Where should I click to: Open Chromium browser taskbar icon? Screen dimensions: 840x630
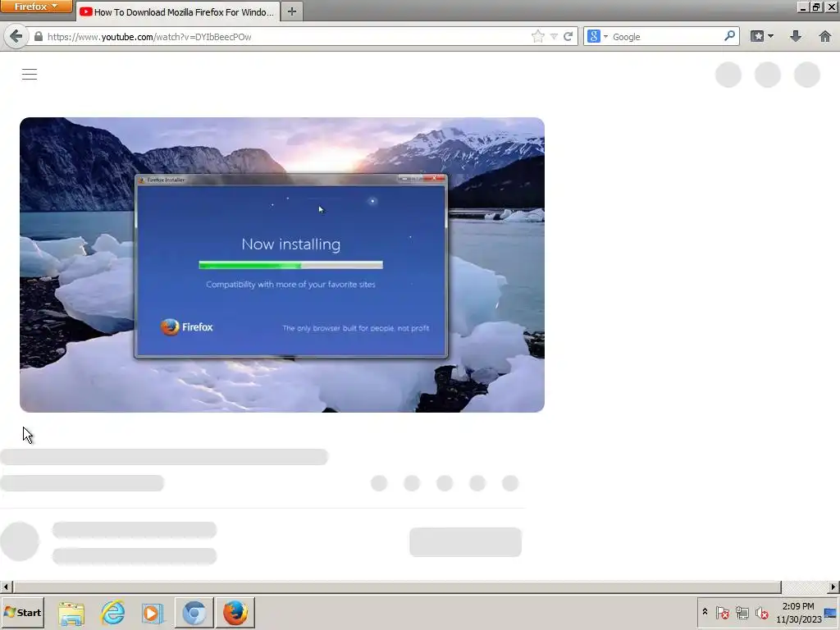coord(194,613)
